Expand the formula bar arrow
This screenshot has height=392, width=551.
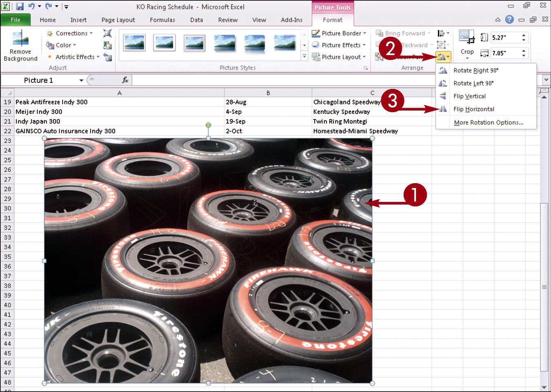pos(546,80)
